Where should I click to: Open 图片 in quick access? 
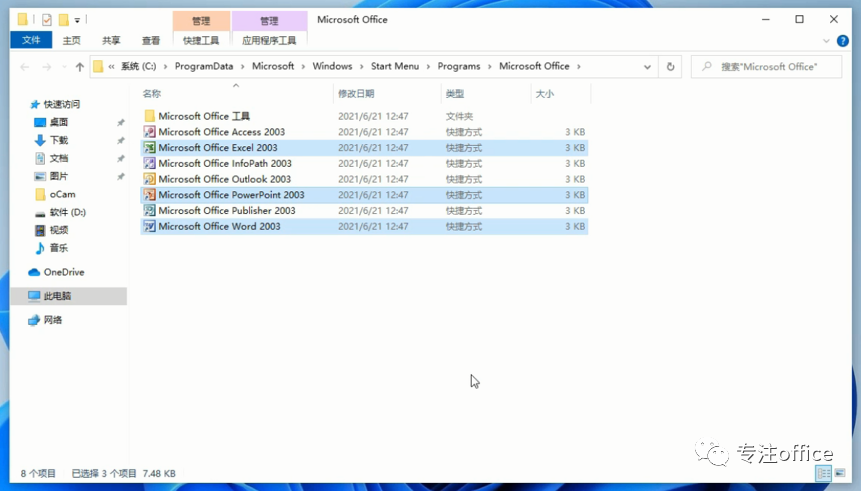point(59,176)
